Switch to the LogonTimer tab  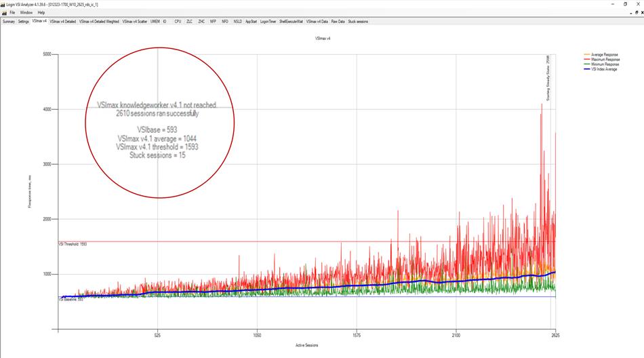coord(268,22)
